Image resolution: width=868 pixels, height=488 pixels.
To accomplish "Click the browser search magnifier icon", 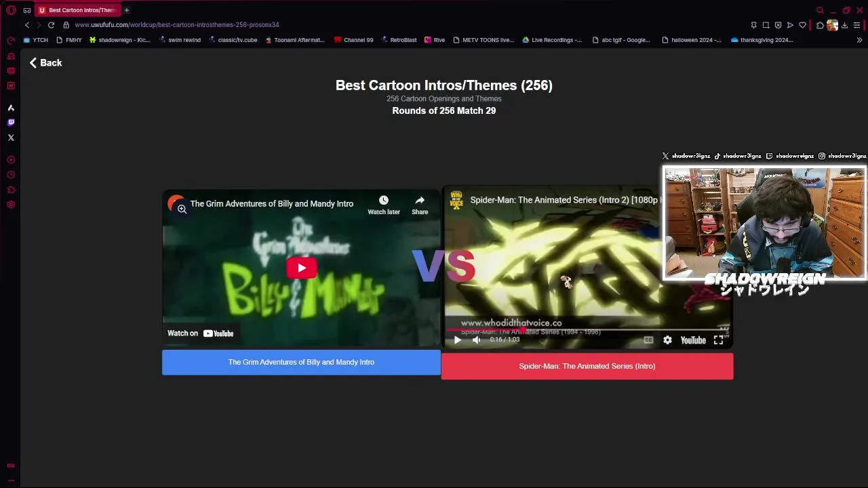I will [x=820, y=10].
